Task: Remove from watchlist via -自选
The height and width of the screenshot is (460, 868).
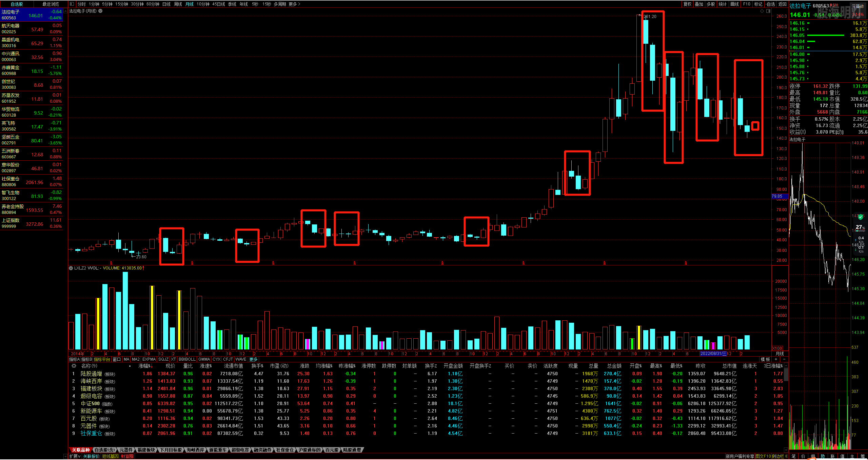Action: pyautogui.click(x=770, y=4)
